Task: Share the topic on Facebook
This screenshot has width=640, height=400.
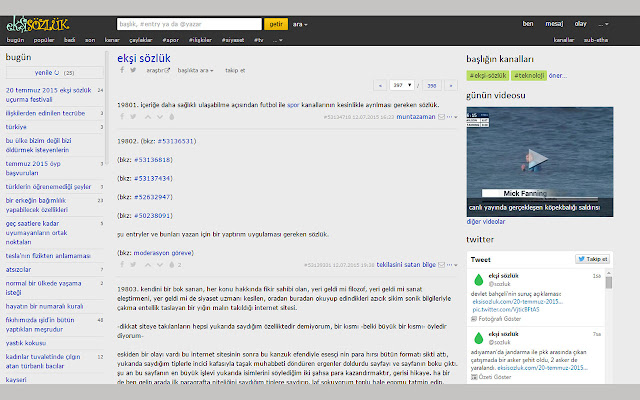Action: [x=120, y=71]
